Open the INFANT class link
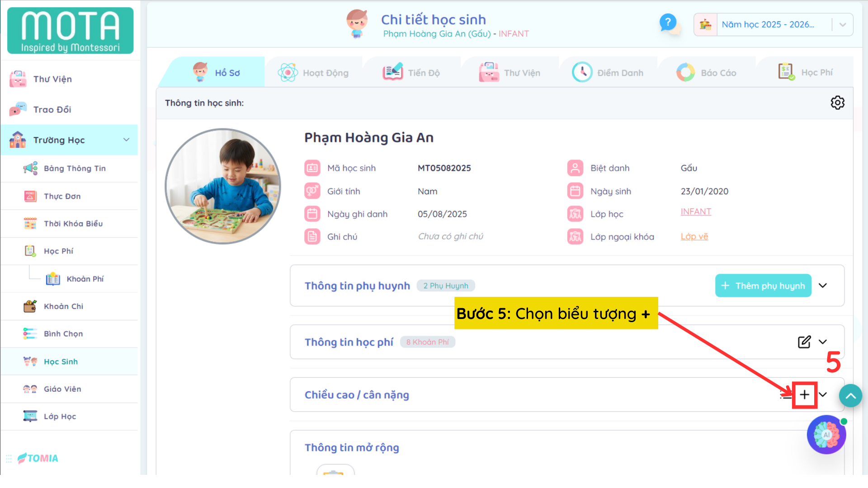The image size is (868, 488). (x=696, y=211)
